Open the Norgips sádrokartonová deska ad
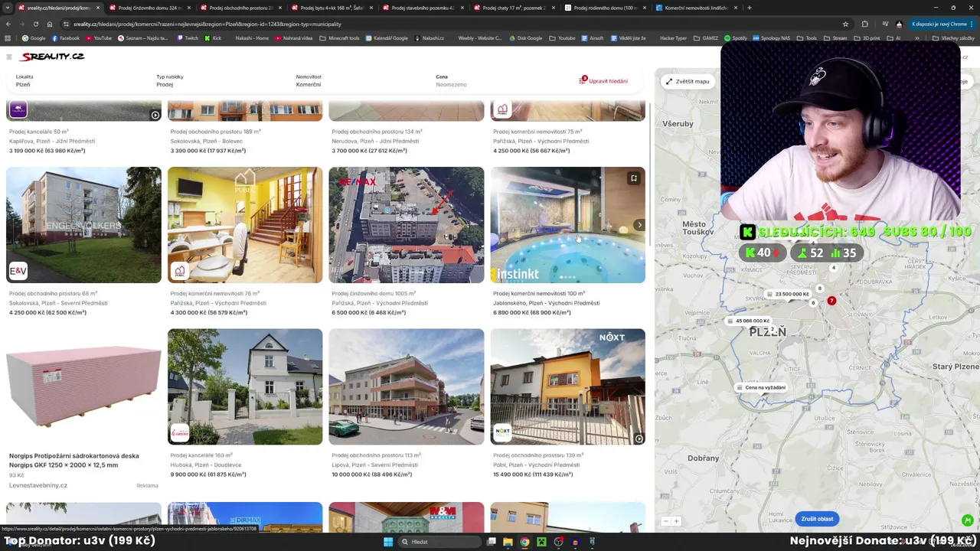Image resolution: width=980 pixels, height=551 pixels. [74, 460]
